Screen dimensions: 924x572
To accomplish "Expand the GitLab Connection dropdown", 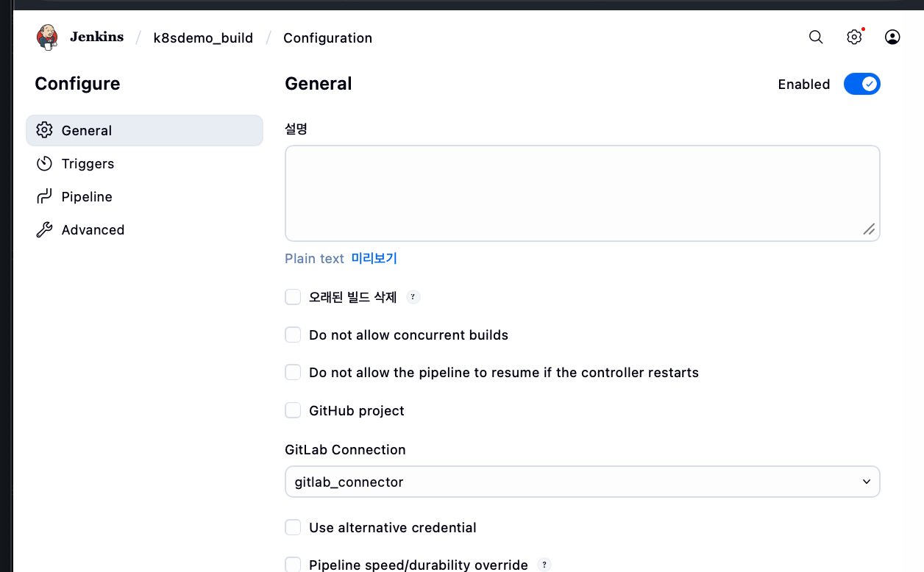I will [x=582, y=482].
